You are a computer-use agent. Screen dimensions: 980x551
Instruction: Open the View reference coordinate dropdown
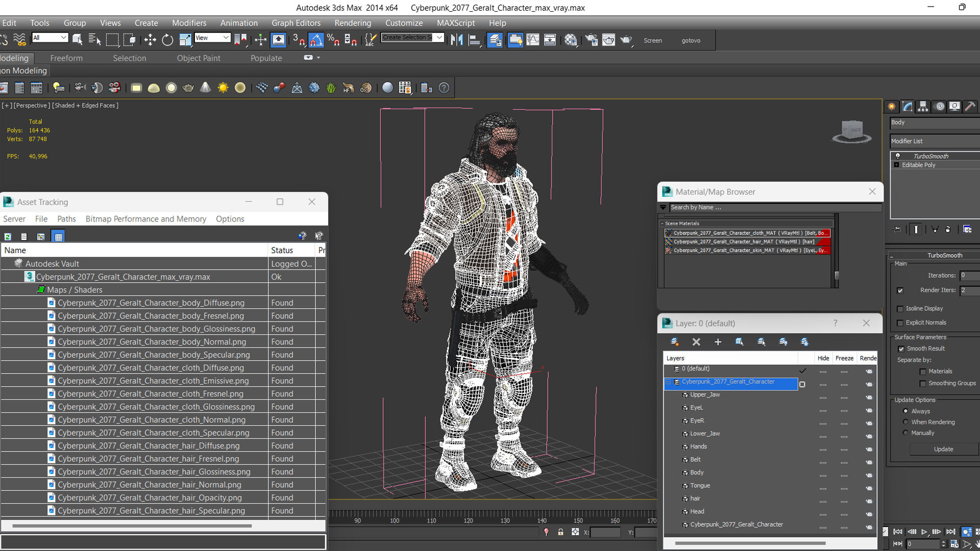(x=212, y=37)
